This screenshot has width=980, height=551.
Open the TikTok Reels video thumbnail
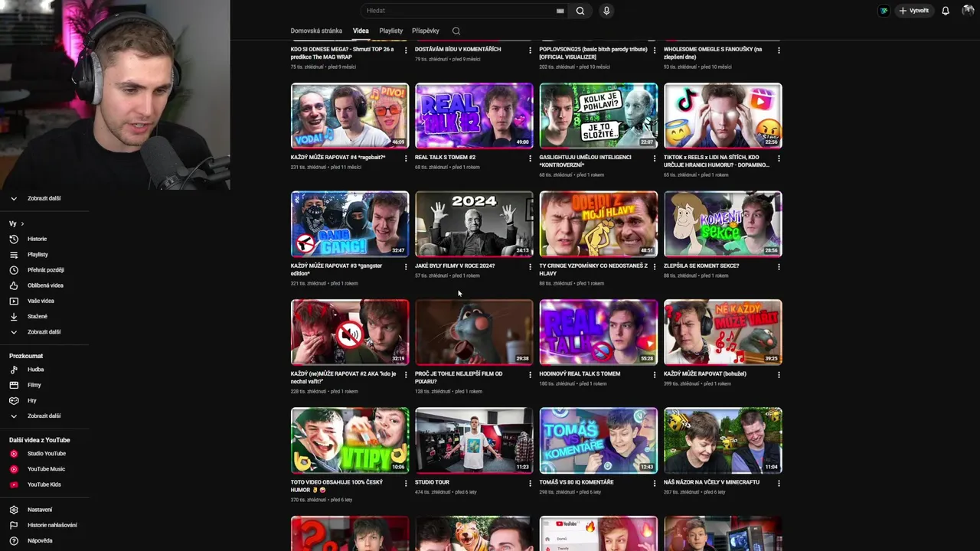723,116
